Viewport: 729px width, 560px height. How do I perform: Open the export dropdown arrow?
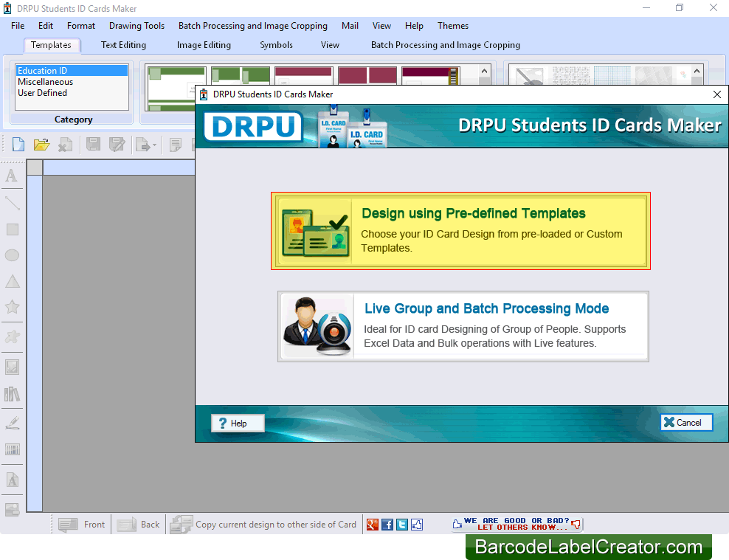pos(156,145)
